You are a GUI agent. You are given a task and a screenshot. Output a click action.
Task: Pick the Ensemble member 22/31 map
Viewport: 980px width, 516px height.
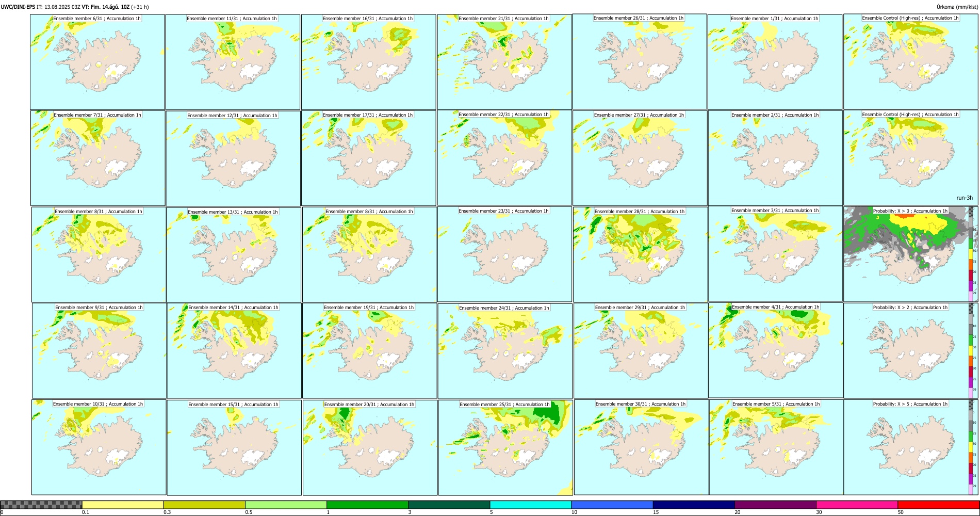pos(504,158)
